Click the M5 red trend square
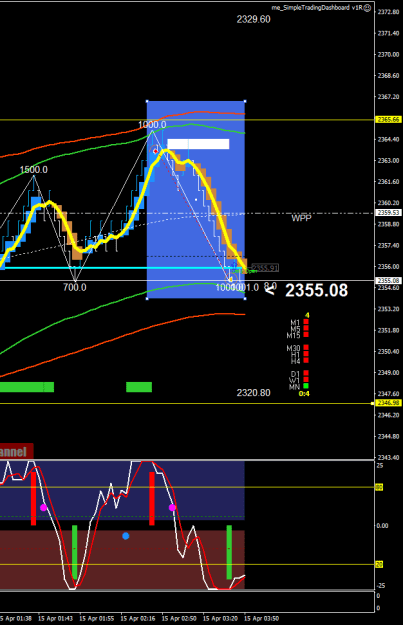This screenshot has width=403, height=625. tap(306, 328)
